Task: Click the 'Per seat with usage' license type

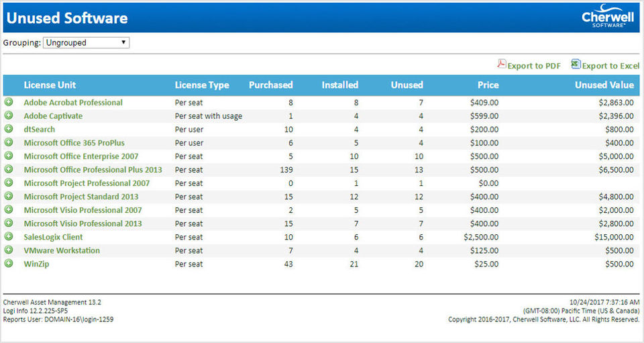Action: tap(208, 116)
